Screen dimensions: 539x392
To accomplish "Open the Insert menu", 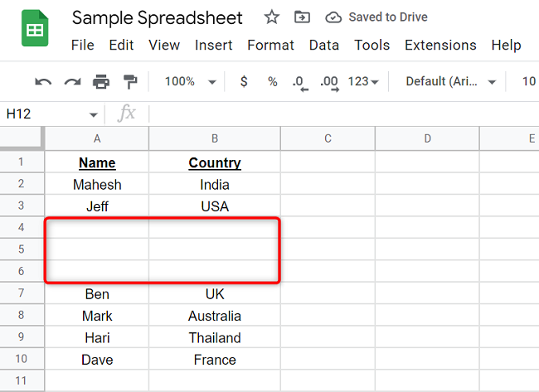I will coord(213,45).
